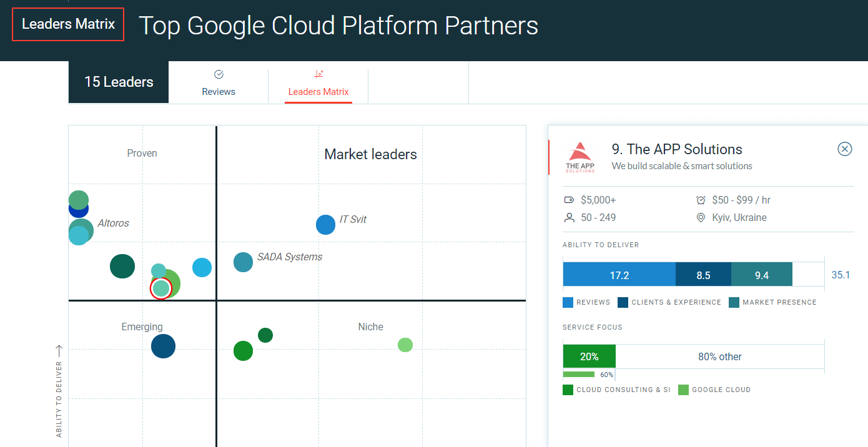Click the Niche quadrant label

370,327
